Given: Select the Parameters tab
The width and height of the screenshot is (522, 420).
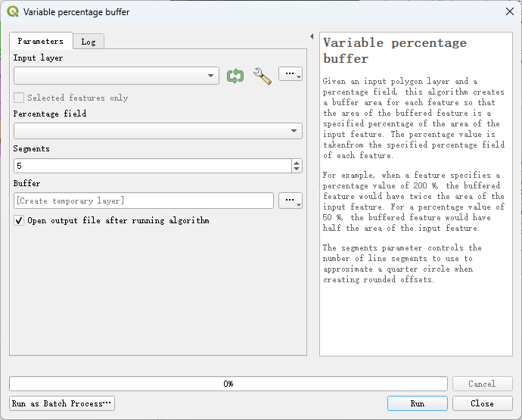Looking at the screenshot, I should pos(41,41).
